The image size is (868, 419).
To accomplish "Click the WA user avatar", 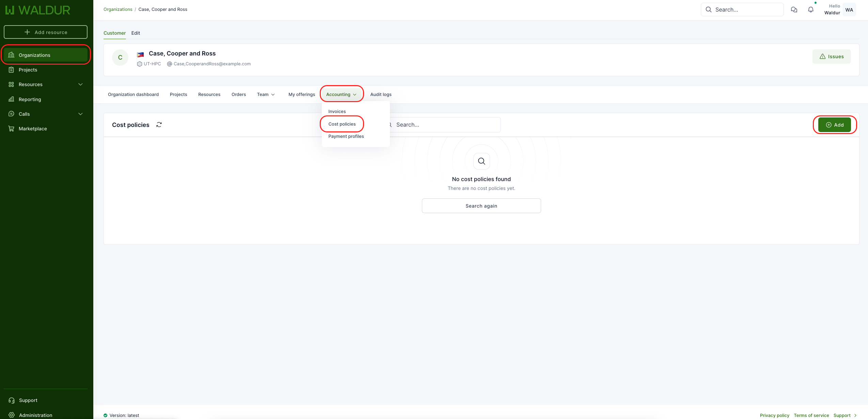I will [849, 10].
